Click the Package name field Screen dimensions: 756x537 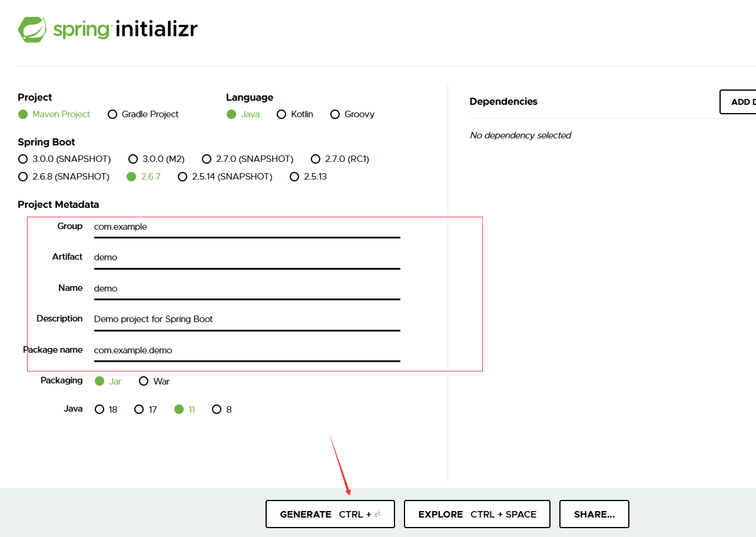click(247, 350)
